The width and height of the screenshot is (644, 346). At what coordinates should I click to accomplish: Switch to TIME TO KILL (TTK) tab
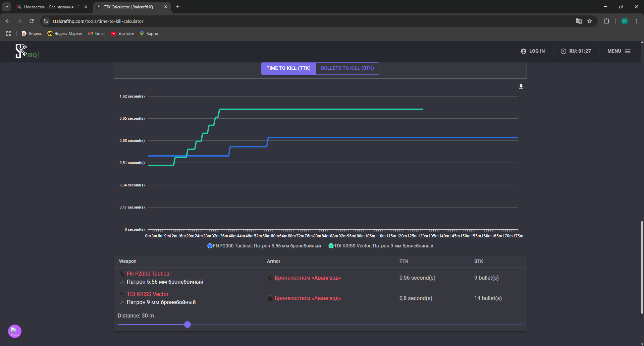tap(288, 68)
